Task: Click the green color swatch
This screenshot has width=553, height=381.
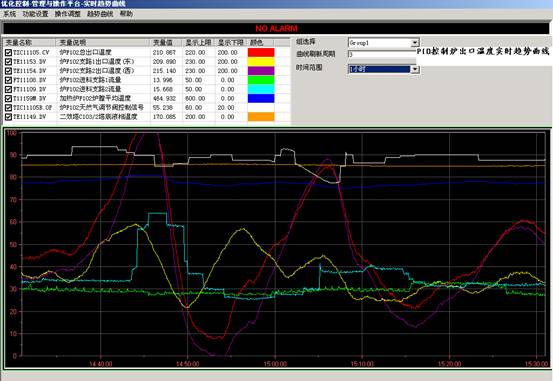Action: pyautogui.click(x=261, y=80)
